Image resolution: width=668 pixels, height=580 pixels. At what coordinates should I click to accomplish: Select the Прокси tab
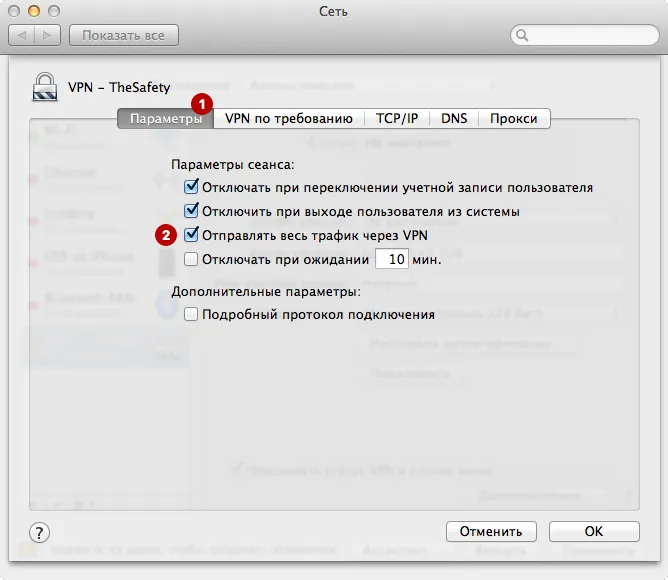[x=514, y=118]
